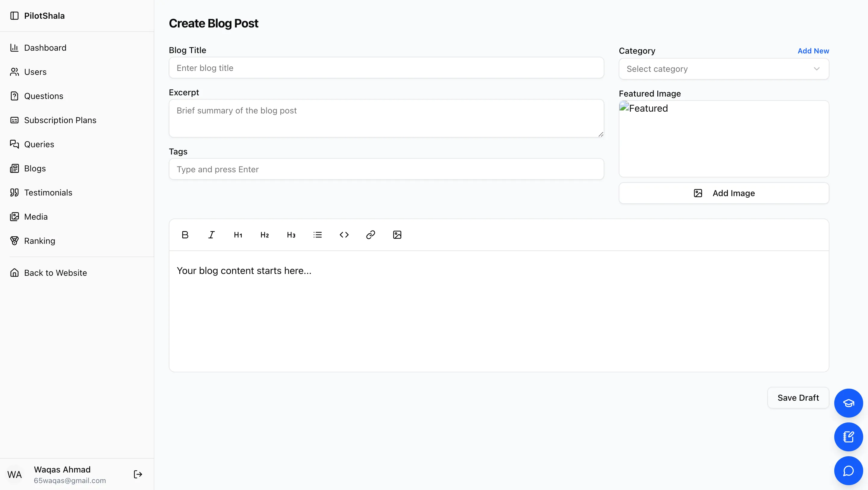868x490 pixels.
Task: Open the Select category dropdown
Action: [x=723, y=69]
